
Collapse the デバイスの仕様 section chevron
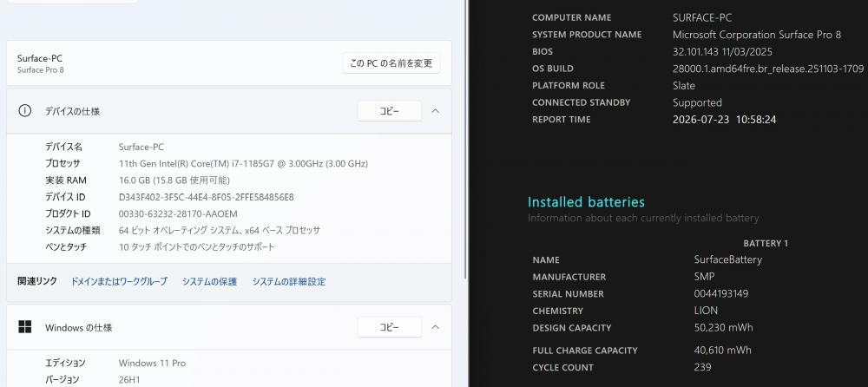(x=435, y=111)
